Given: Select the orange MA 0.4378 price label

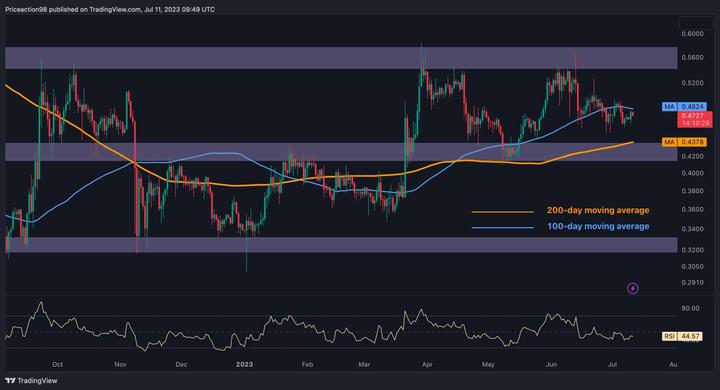Looking at the screenshot, I should pyautogui.click(x=684, y=142).
